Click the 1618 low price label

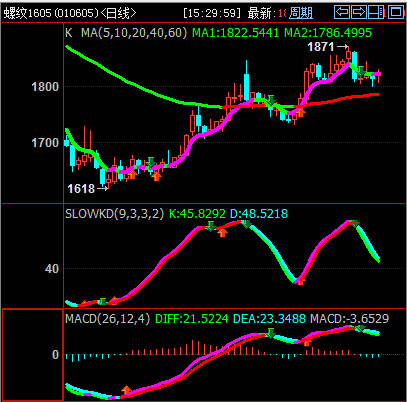pyautogui.click(x=81, y=189)
